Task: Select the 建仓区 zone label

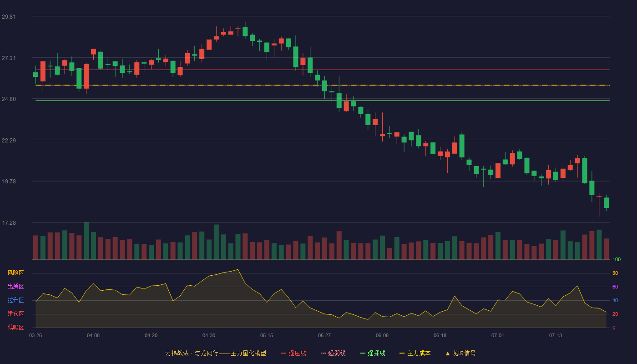Action: [15, 314]
